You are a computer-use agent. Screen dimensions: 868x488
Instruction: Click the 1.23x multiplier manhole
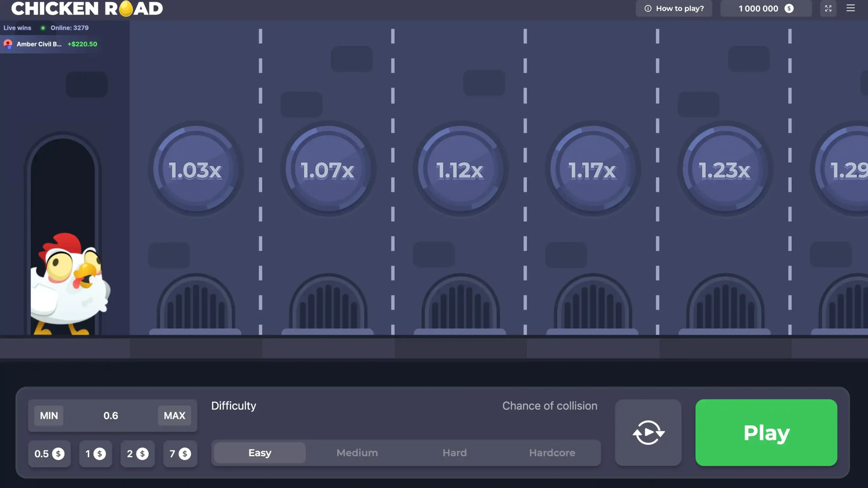tap(725, 169)
